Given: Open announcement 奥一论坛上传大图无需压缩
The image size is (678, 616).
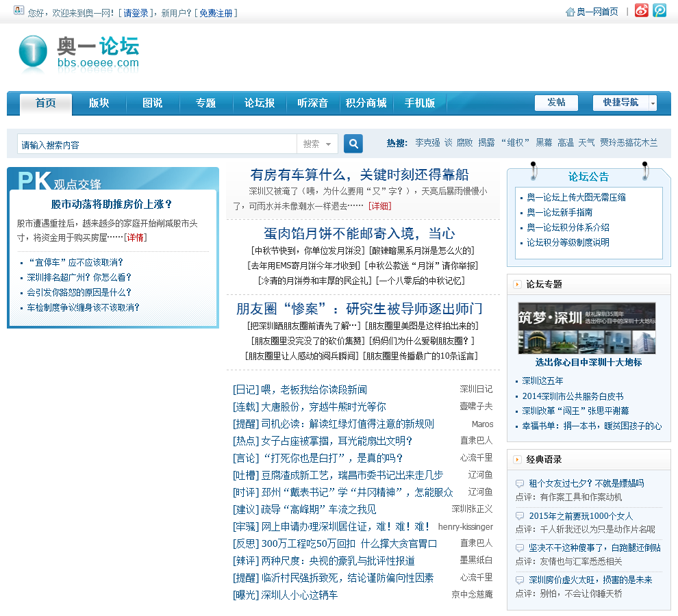Looking at the screenshot, I should pos(576,198).
